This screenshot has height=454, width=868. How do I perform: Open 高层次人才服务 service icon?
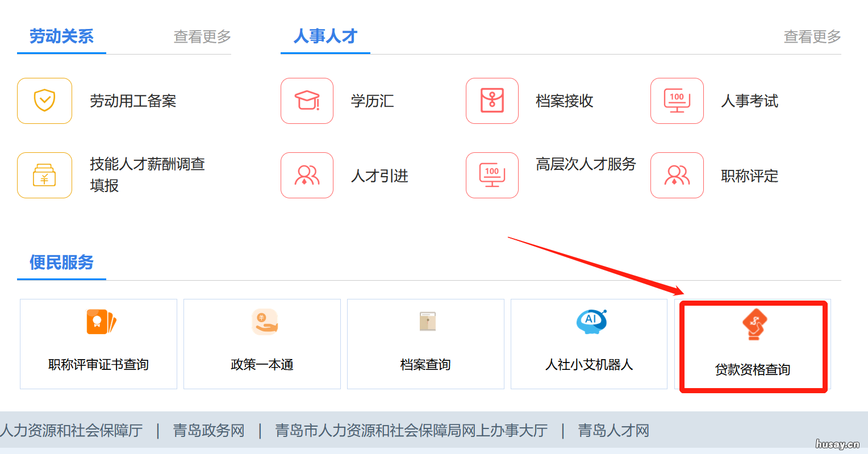pos(492,175)
